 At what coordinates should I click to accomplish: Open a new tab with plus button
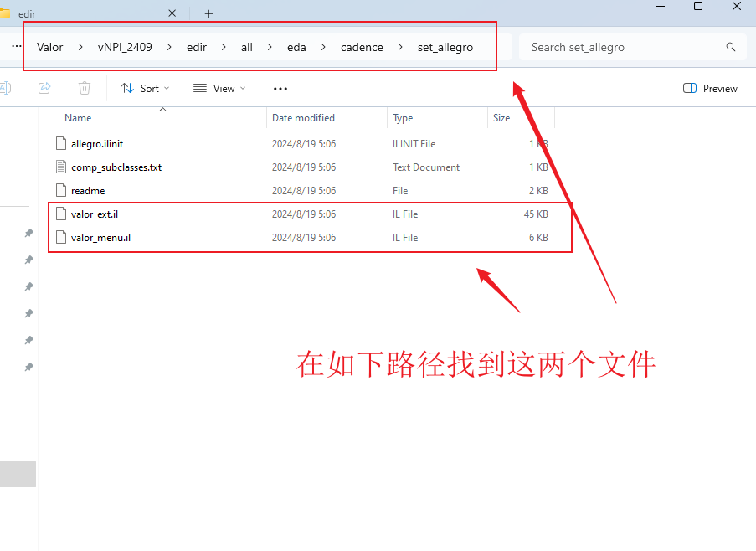point(208,13)
